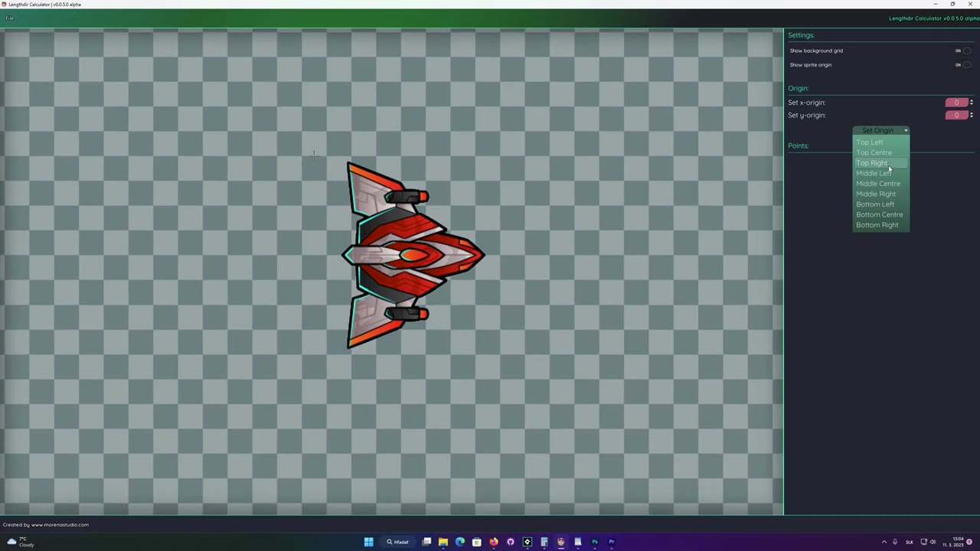Open the volume control in the system tray
The width and height of the screenshot is (980, 551).
pyautogui.click(x=933, y=542)
